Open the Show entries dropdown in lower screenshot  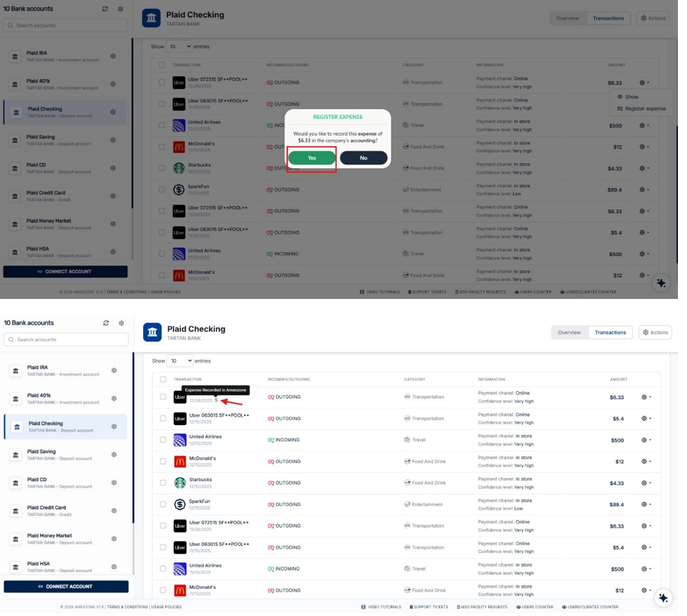tap(180, 361)
